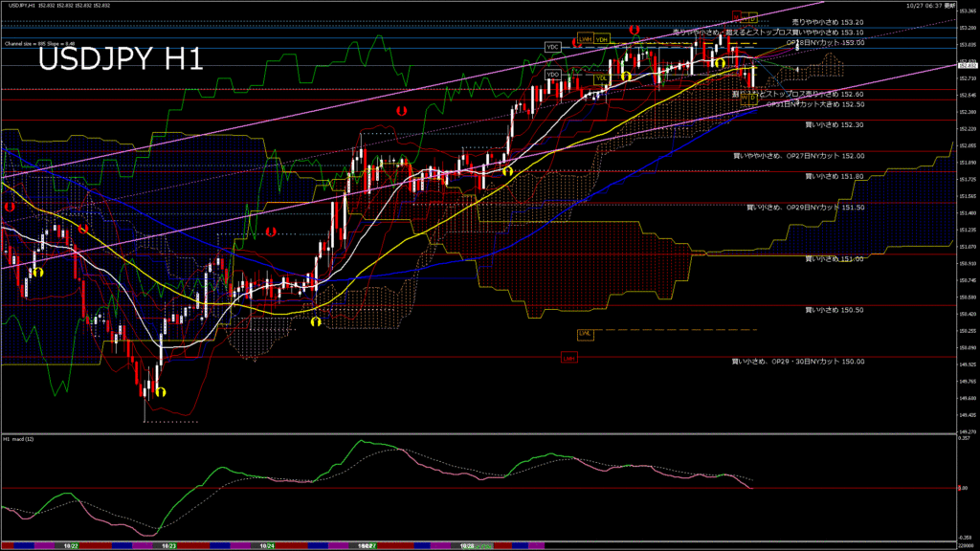The height and width of the screenshot is (551, 980).
Task: Select the yellow YDH level tag
Action: (601, 39)
